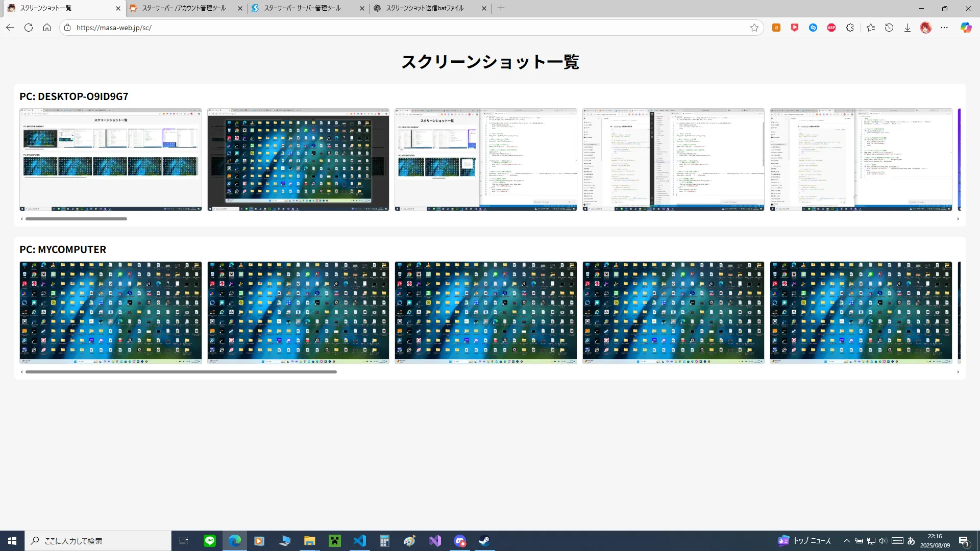Switch to スクリーンショット送信batファイル tab
Image resolution: width=980 pixels, height=551 pixels.
(425, 8)
